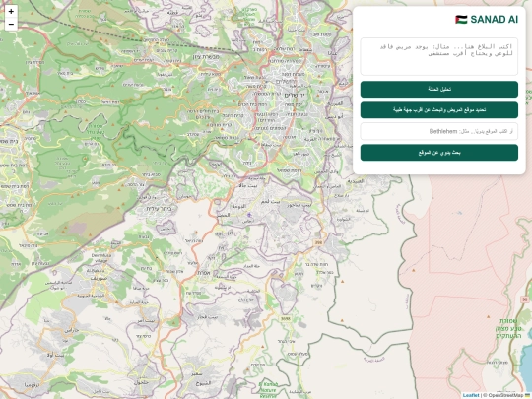
Task: Click the manual location search button
Action: pos(439,153)
